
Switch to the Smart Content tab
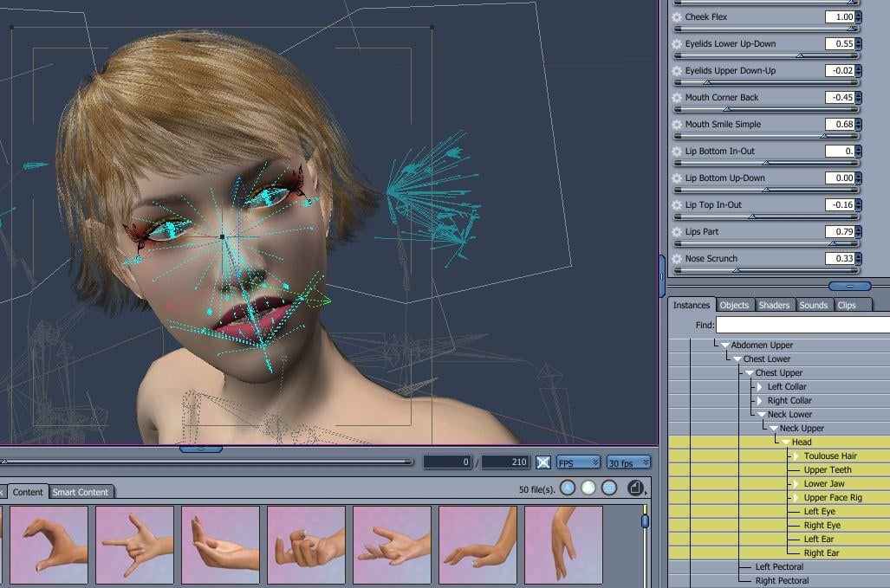pyautogui.click(x=81, y=492)
